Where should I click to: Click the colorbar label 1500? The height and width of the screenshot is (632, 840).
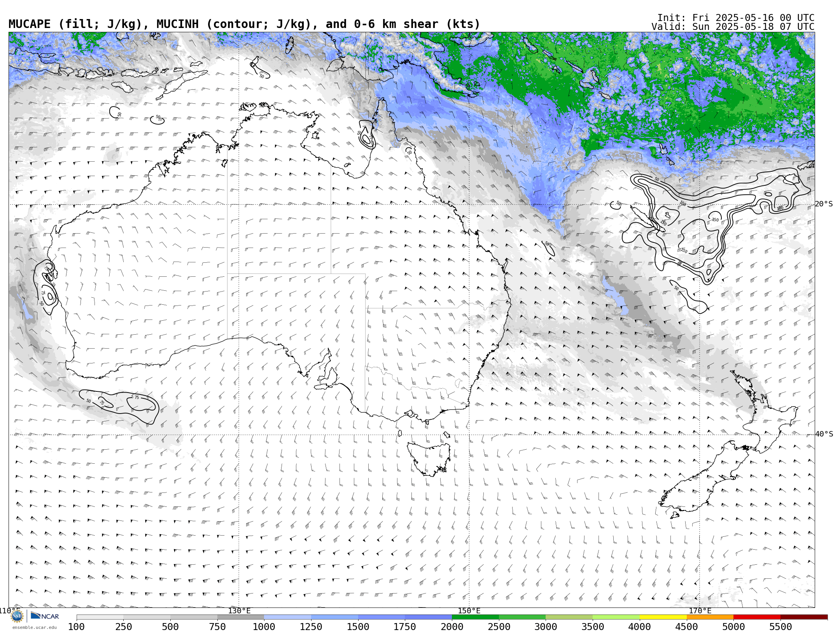pyautogui.click(x=358, y=627)
